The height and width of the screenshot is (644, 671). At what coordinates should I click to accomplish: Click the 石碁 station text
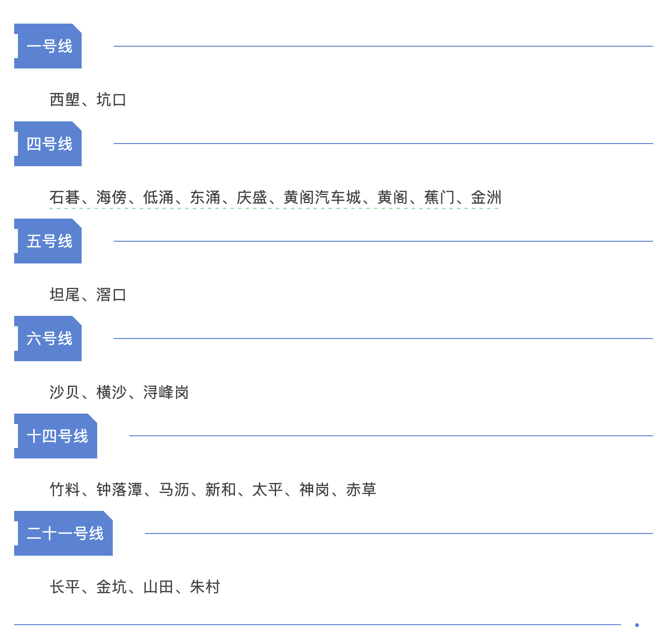point(65,197)
